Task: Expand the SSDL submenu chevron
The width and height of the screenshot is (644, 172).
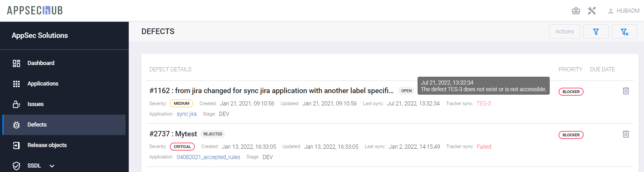Action: [52, 166]
